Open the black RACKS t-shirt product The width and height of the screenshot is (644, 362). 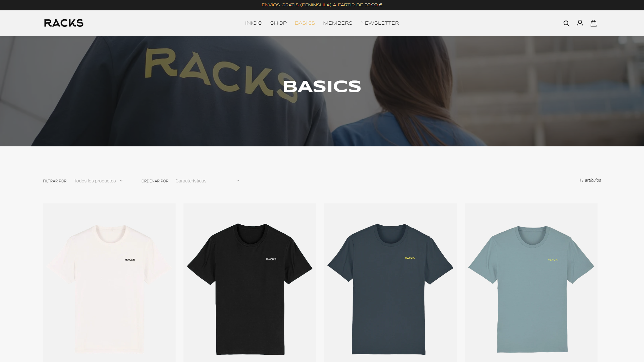point(250,282)
